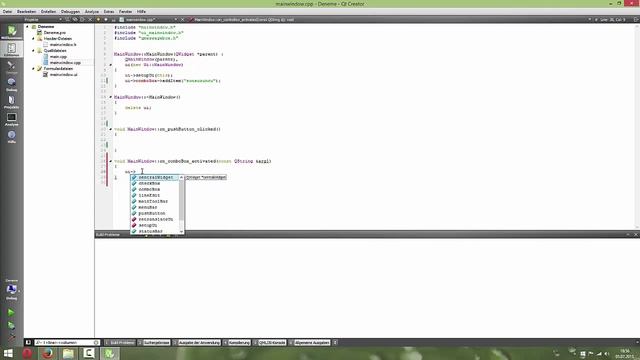Choose lineEdit from autocomplete list
Image resolution: width=640 pixels, height=360 pixels.
click(155, 196)
